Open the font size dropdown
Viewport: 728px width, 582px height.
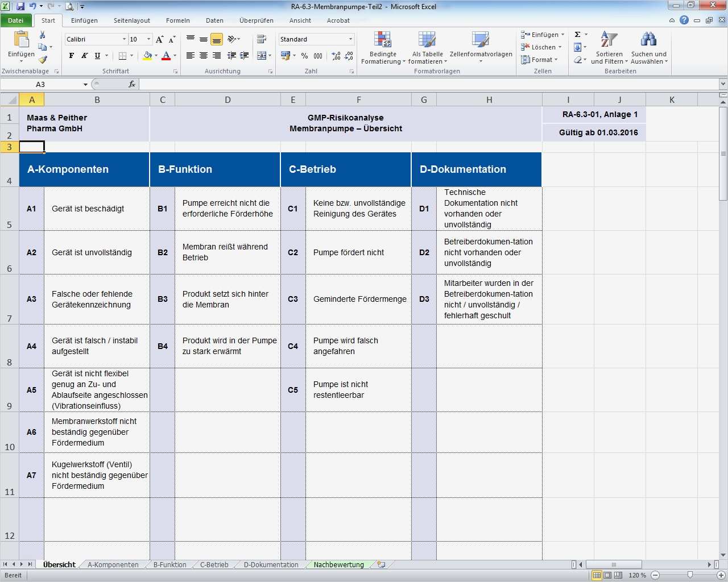tap(149, 39)
